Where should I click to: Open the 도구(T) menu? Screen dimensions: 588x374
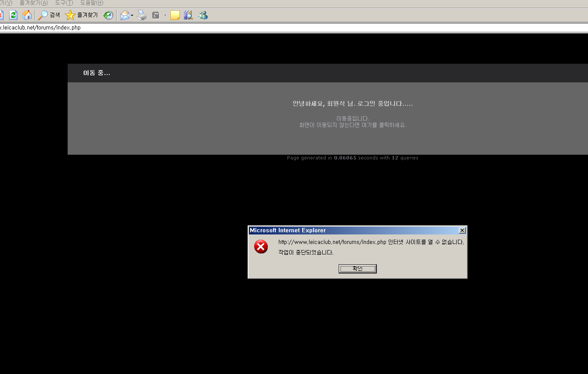(x=64, y=3)
